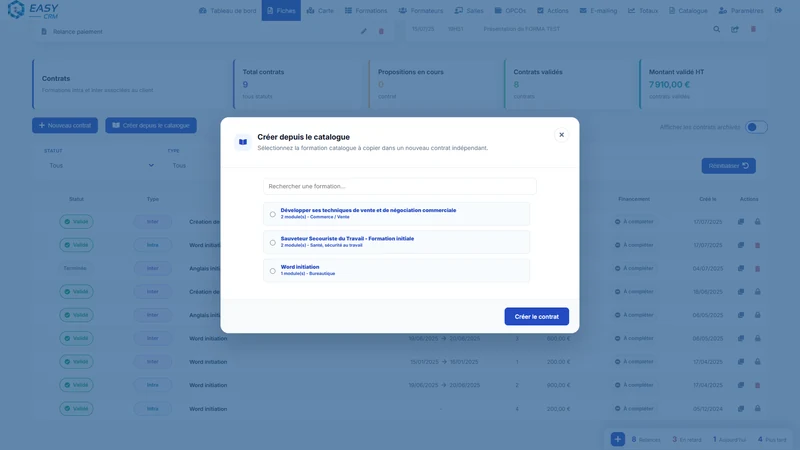Open the 'Tableau de bord' menu

pyautogui.click(x=228, y=10)
